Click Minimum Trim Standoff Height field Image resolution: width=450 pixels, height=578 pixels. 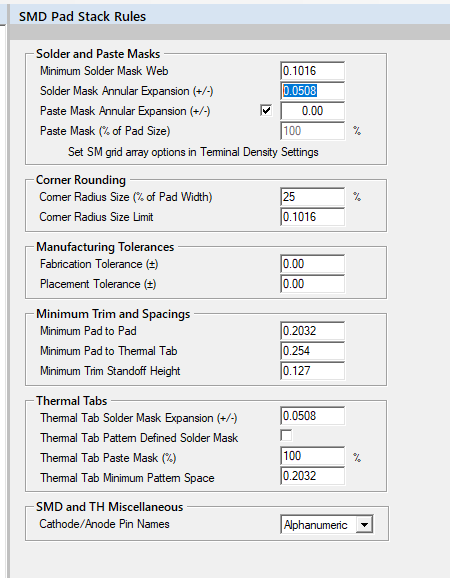312,371
